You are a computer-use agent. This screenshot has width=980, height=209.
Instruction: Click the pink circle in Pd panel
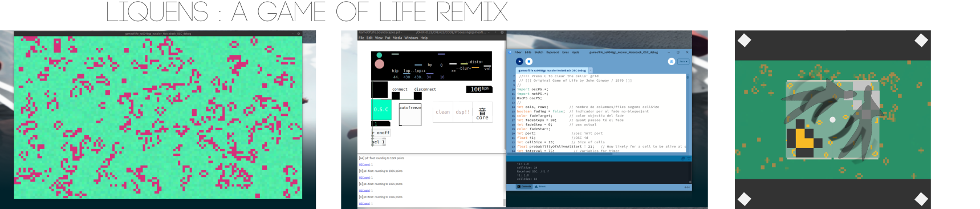click(x=379, y=64)
